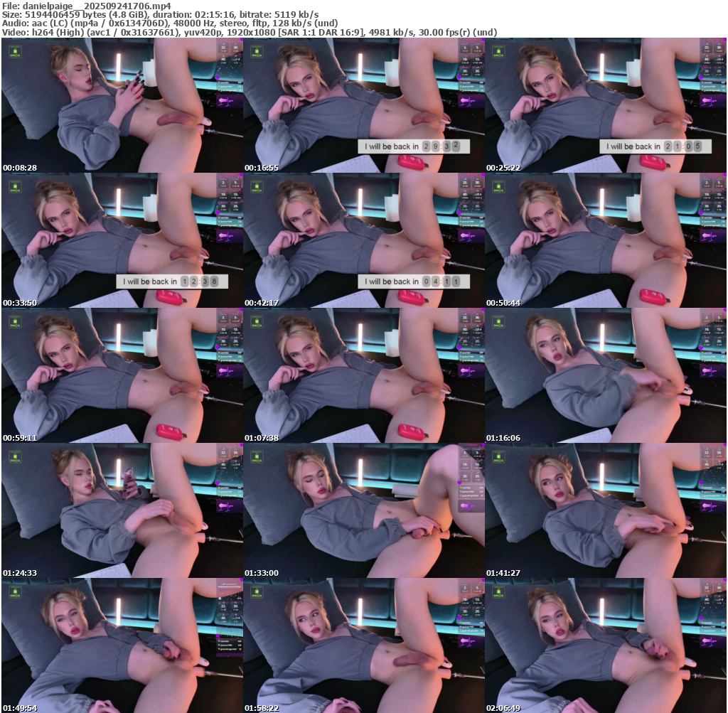Click the 'Audio: aac (LC)' header line
This screenshot has width=728, height=713.
coord(170,23)
